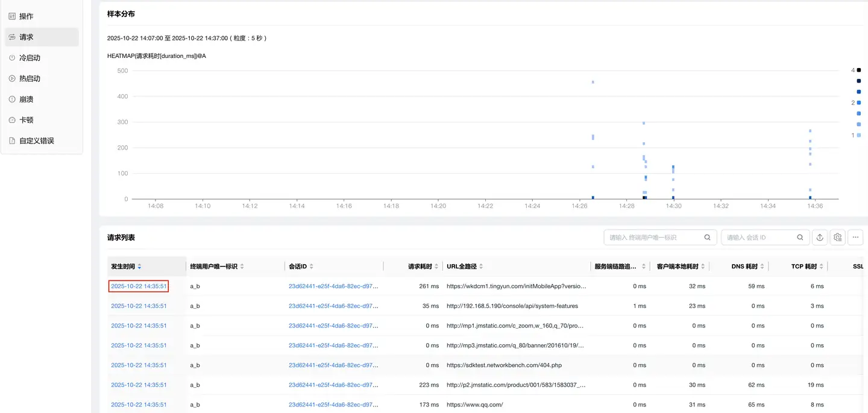The image size is (868, 413).
Task: Select 自定义错误 sidebar menu item
Action: pyautogui.click(x=36, y=140)
